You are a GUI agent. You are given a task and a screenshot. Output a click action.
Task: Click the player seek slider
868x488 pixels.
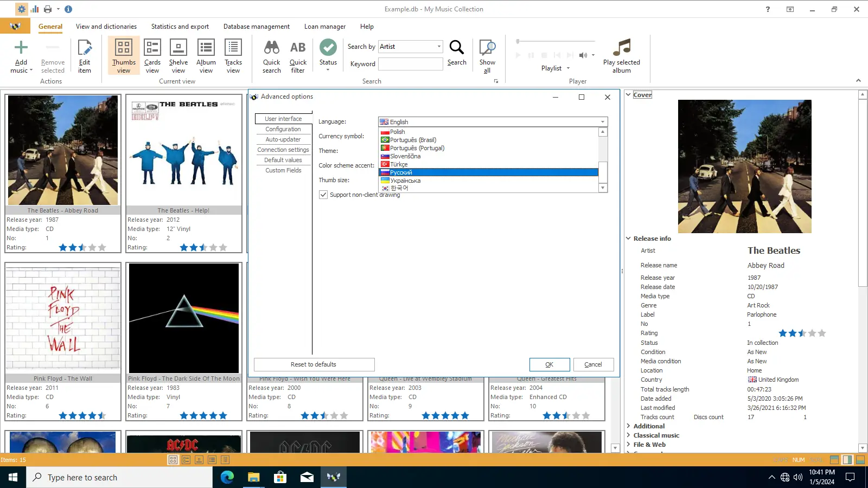556,41
